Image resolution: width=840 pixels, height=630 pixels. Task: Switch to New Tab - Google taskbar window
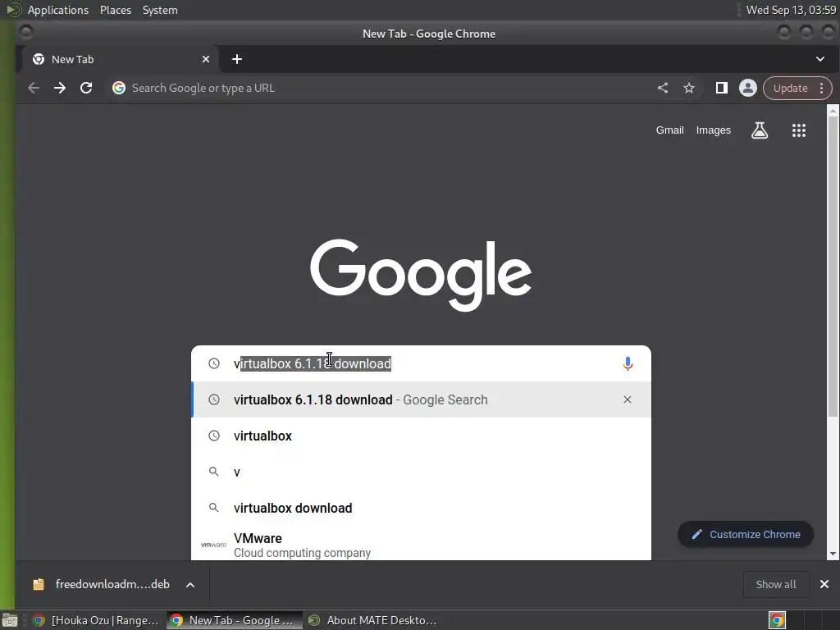point(235,620)
